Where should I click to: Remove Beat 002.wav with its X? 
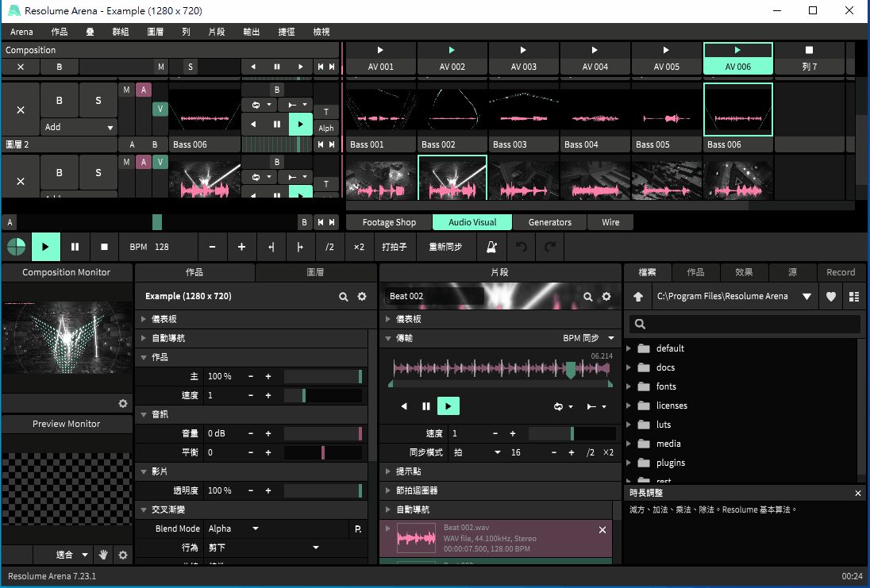pos(602,530)
